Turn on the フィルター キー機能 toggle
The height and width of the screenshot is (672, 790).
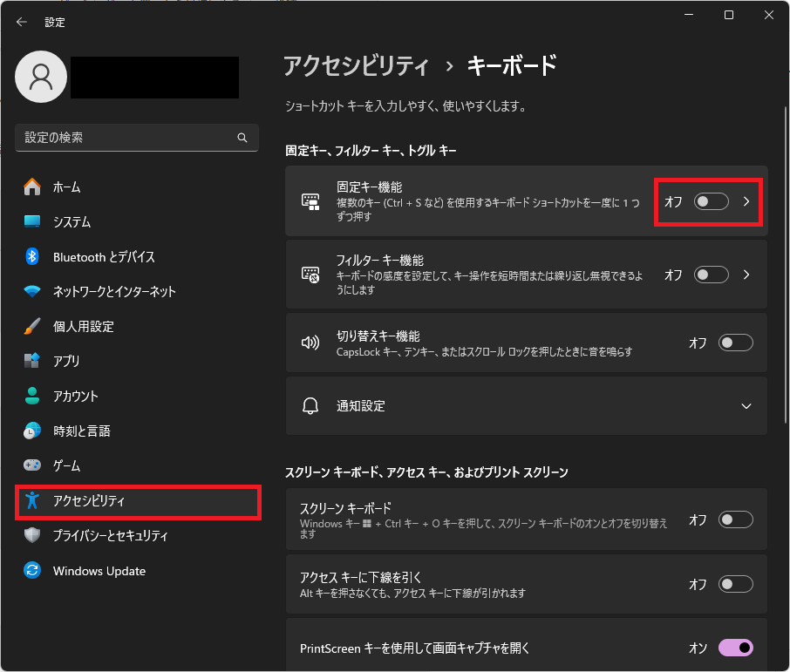[x=711, y=275]
